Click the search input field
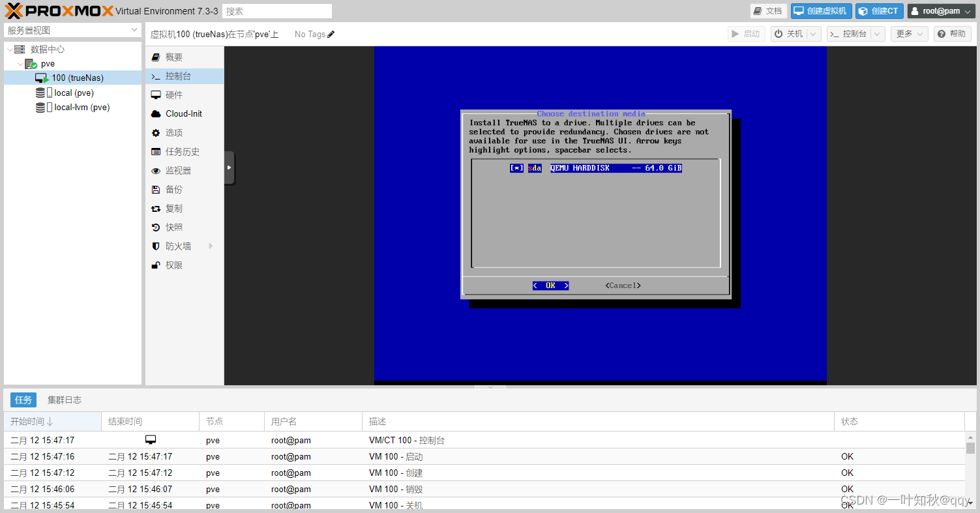Screen dimensions: 980x513 pos(277,11)
